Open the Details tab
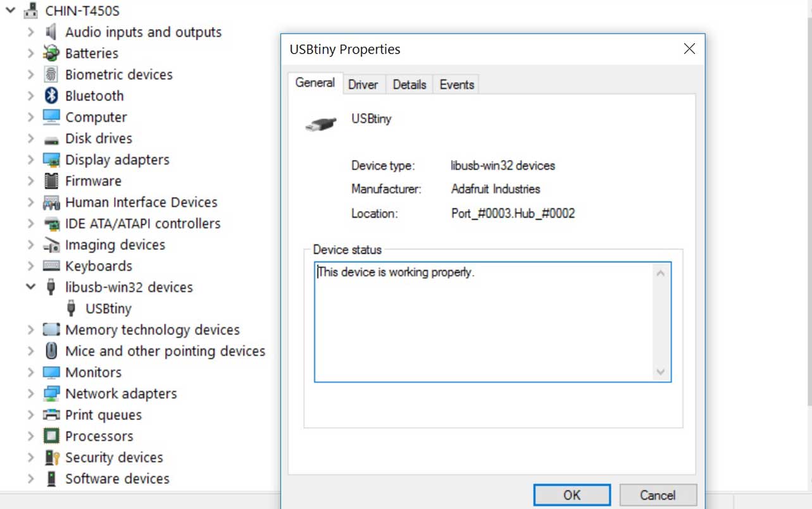The height and width of the screenshot is (509, 812). pyautogui.click(x=409, y=84)
